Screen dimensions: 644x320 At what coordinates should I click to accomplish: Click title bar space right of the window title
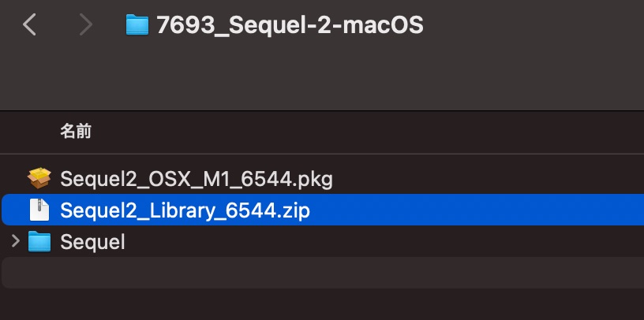[537, 25]
